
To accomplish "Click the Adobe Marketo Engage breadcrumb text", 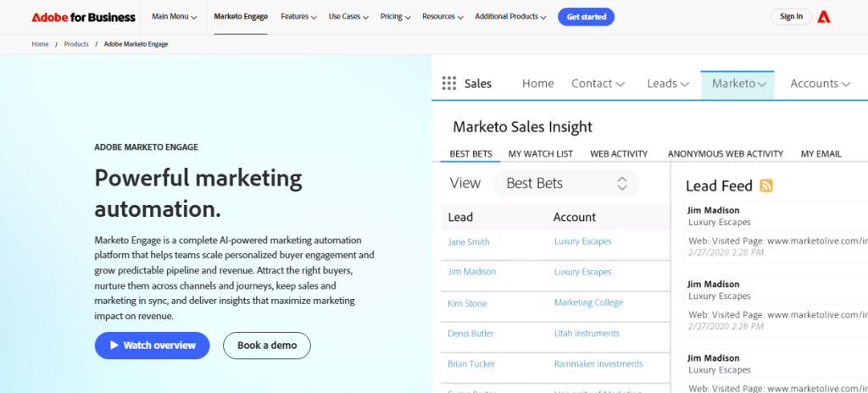I will 136,44.
